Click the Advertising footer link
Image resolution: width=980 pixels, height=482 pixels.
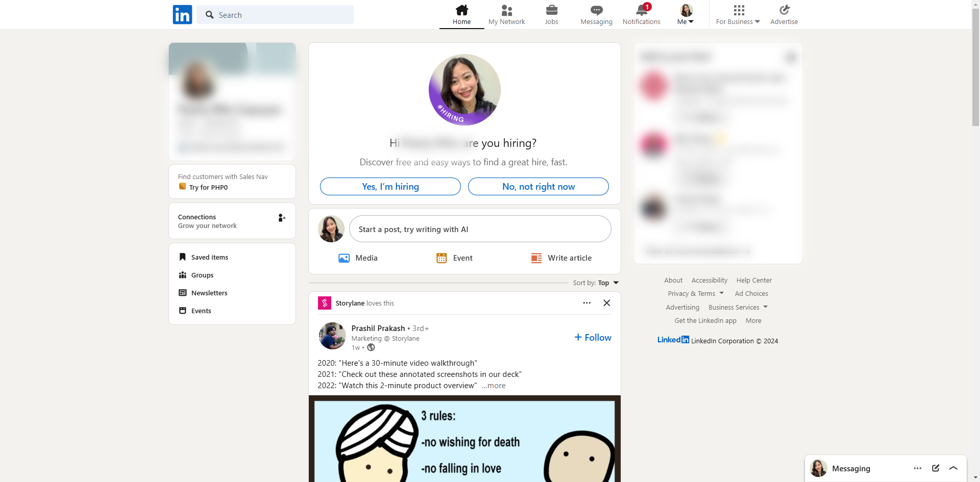pos(682,308)
